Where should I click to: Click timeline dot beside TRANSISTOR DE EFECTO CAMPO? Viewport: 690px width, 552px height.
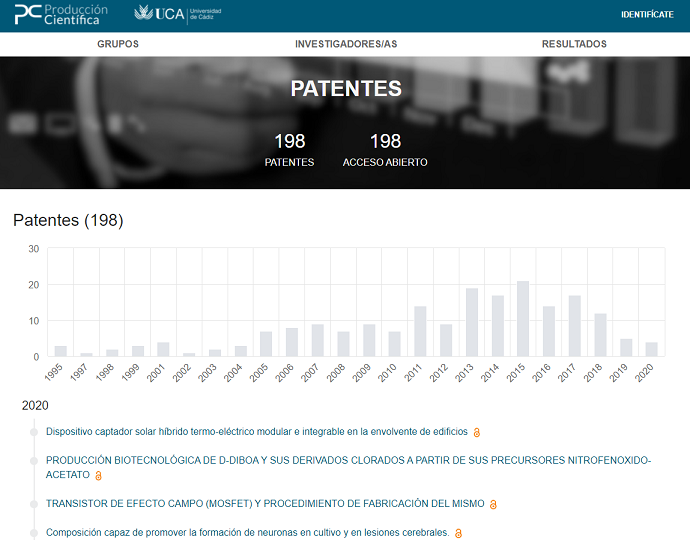coord(34,504)
